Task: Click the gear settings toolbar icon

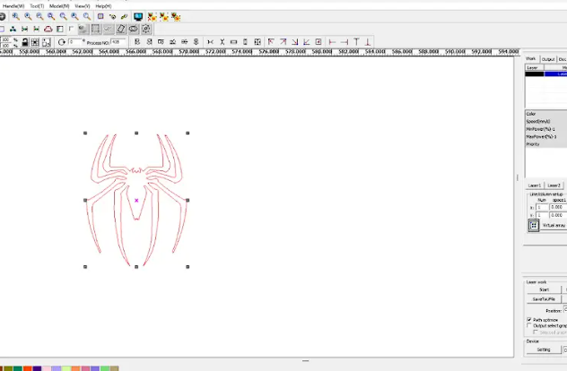Action: pos(146,29)
